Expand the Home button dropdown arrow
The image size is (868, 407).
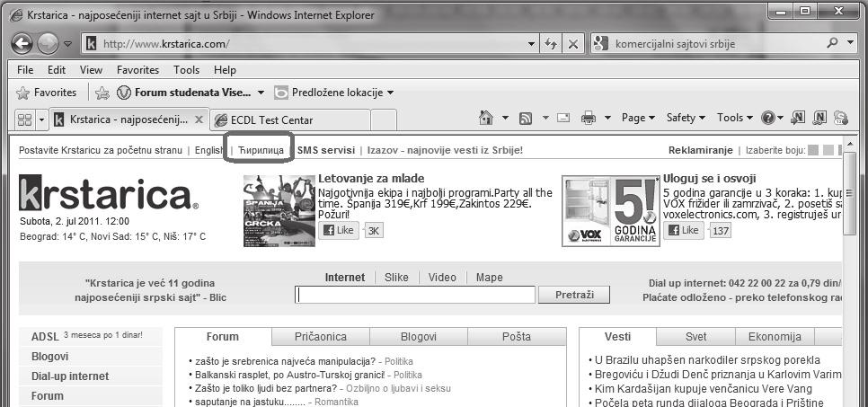click(505, 118)
